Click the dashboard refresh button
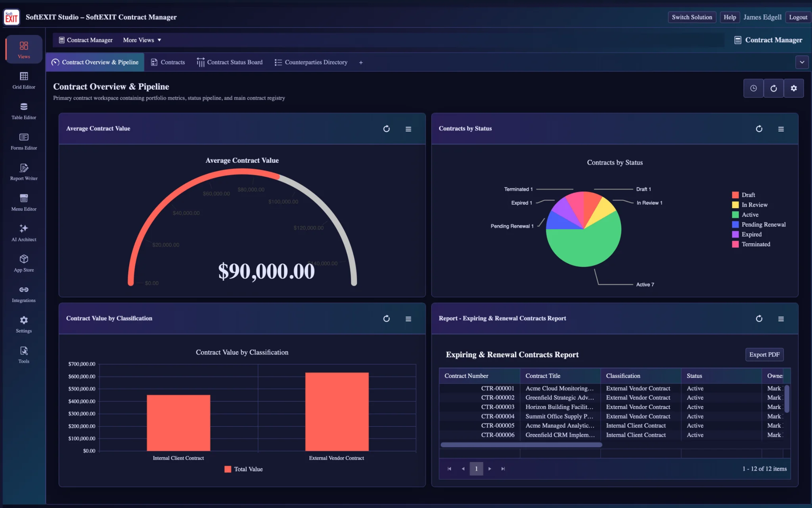This screenshot has height=508, width=812. (x=774, y=88)
